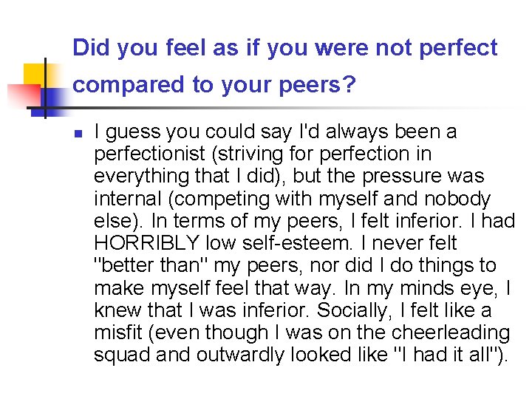The height and width of the screenshot is (399, 532).
Task: Click the blue decorative square
Action: pos(50,103)
